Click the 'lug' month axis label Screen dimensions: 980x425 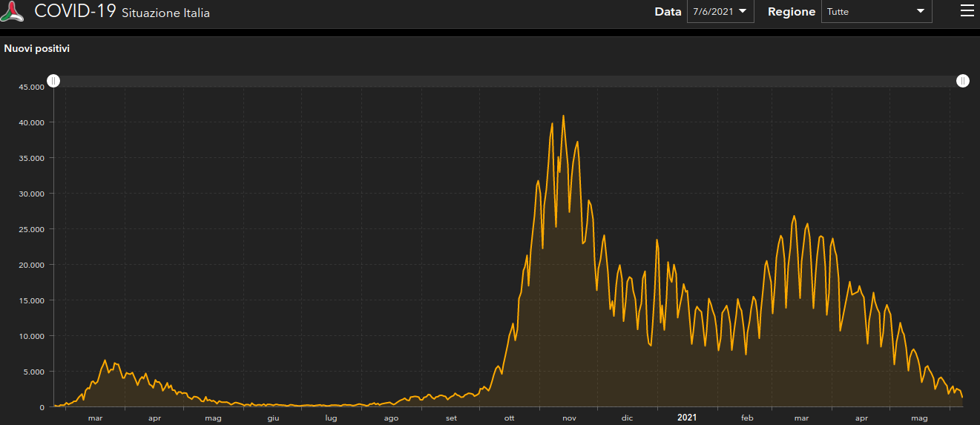(331, 418)
